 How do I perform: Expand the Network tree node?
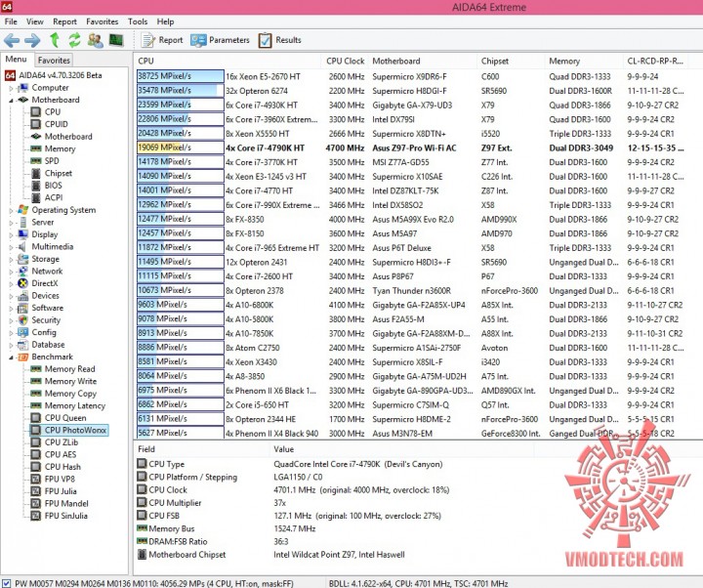11,271
